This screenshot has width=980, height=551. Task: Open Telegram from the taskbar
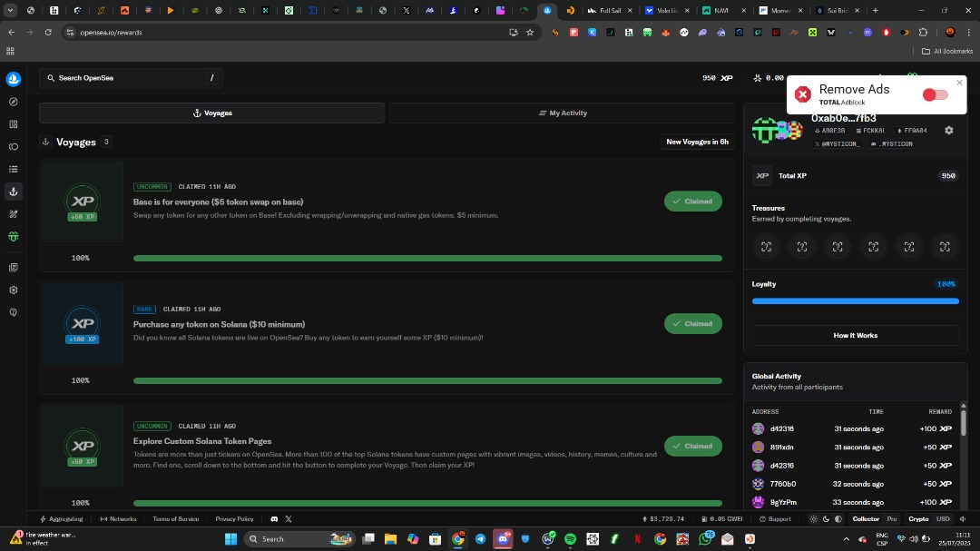(x=480, y=539)
